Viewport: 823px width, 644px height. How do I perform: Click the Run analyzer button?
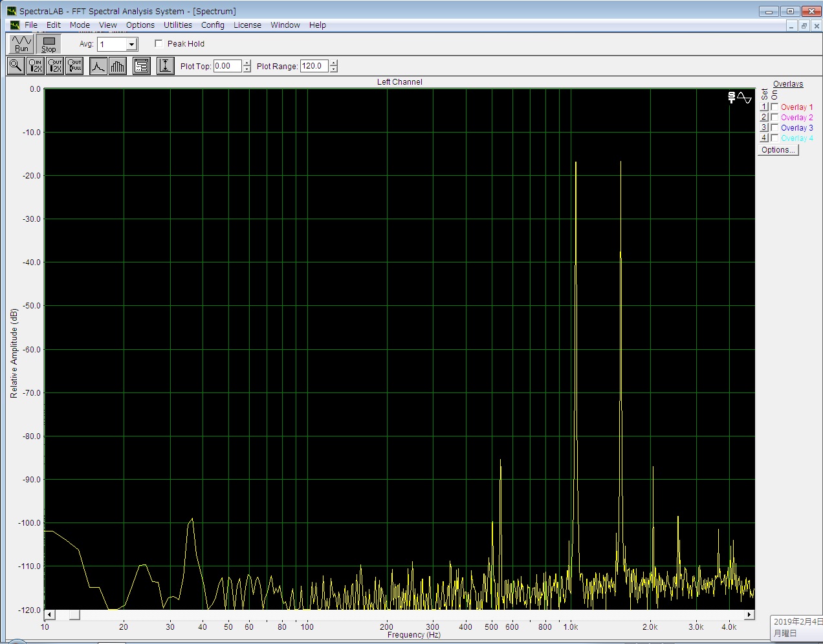click(x=21, y=44)
